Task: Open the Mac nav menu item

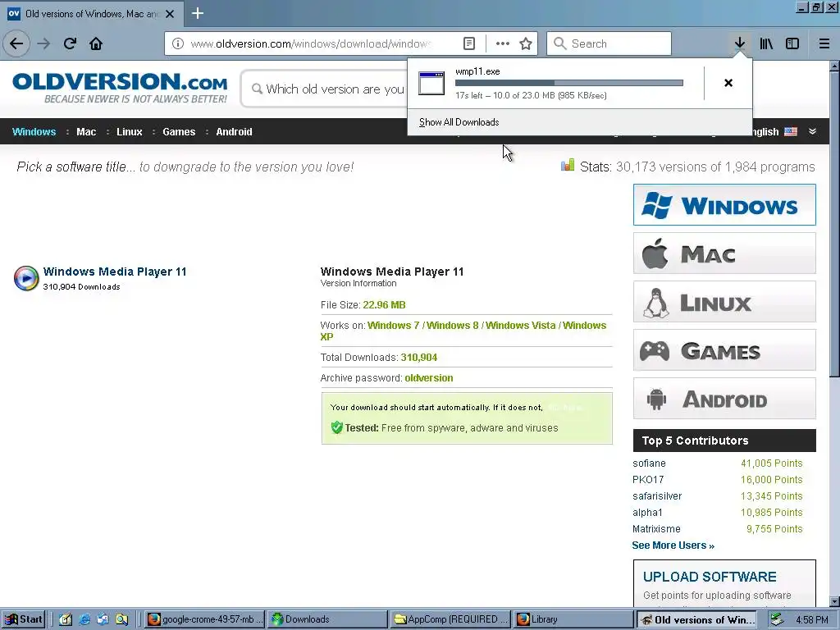Action: coord(85,132)
